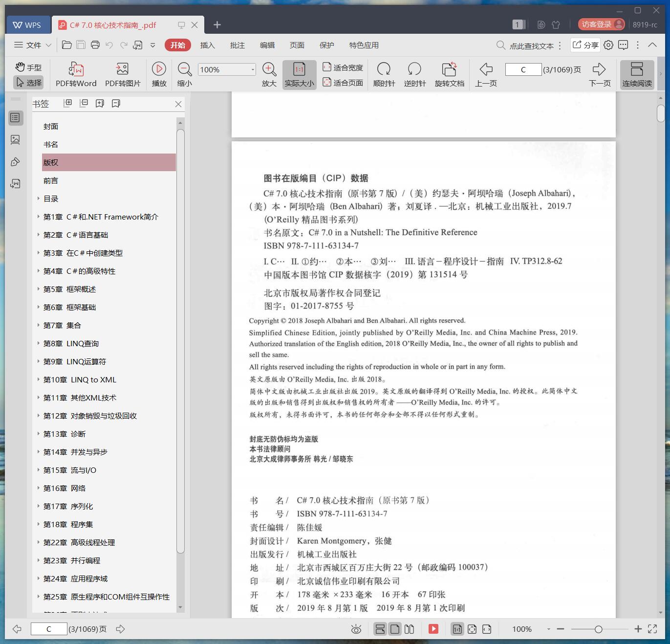Switch to 保护 tab

[327, 45]
